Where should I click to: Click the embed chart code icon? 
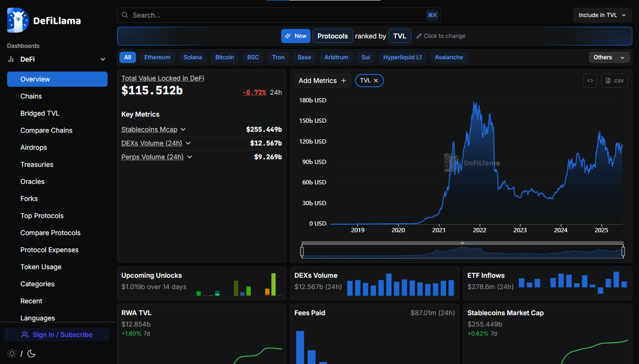pos(590,81)
